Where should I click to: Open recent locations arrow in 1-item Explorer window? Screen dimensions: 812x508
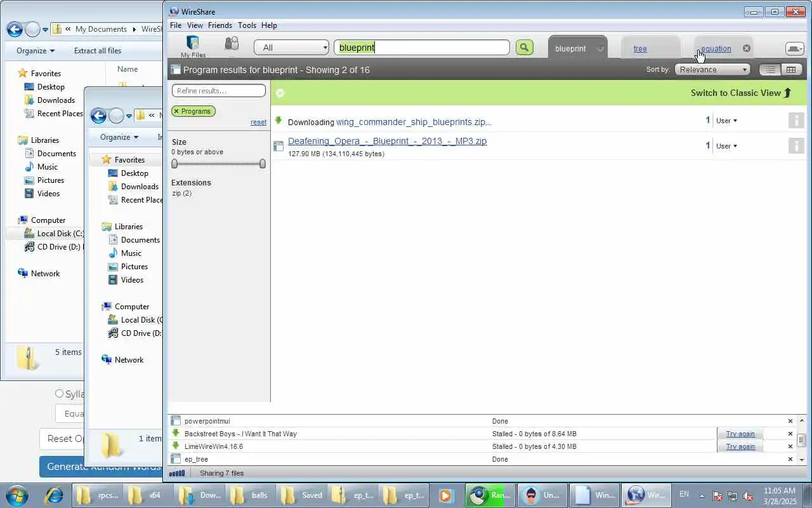point(129,116)
